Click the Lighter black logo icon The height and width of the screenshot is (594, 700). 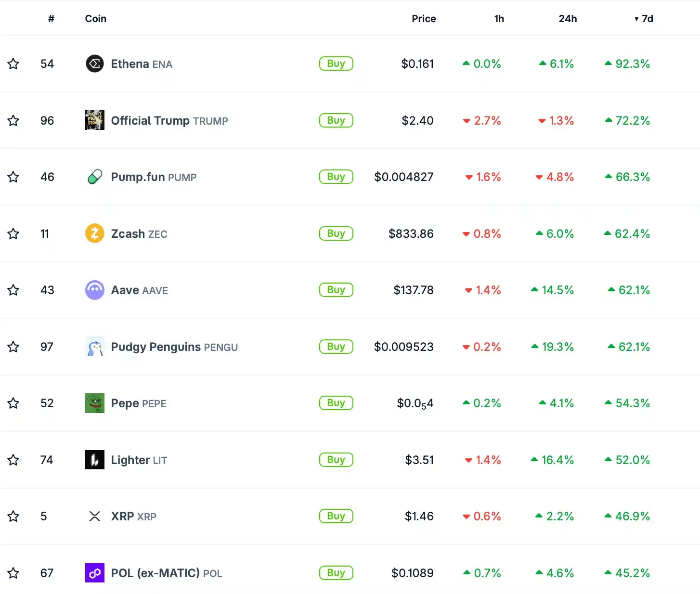95,460
